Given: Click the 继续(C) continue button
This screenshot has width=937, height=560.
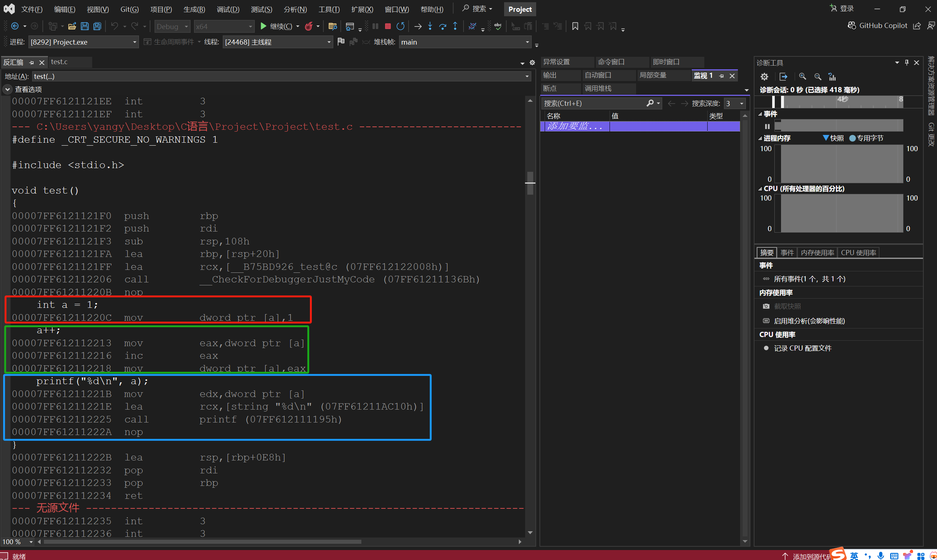Looking at the screenshot, I should [277, 26].
